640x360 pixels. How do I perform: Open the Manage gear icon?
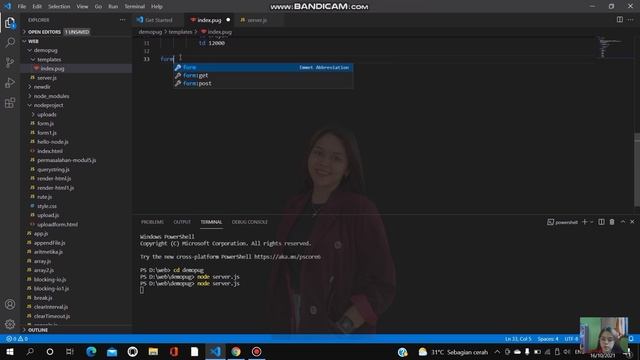(10, 324)
